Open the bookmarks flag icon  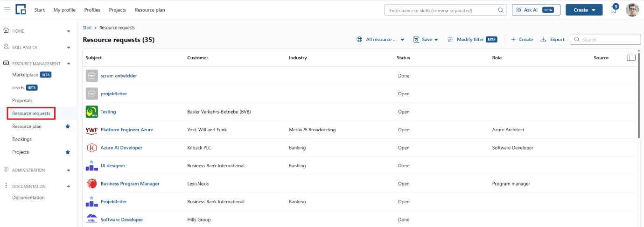(614, 10)
